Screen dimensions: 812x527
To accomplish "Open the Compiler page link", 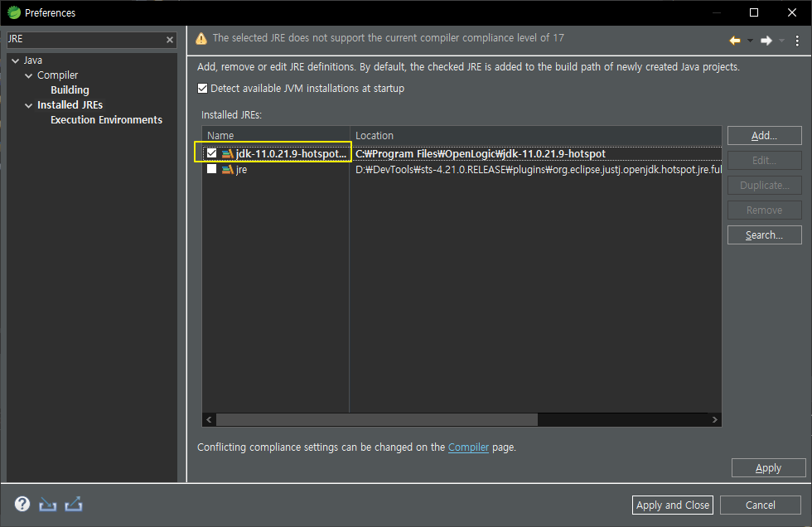I will 468,447.
